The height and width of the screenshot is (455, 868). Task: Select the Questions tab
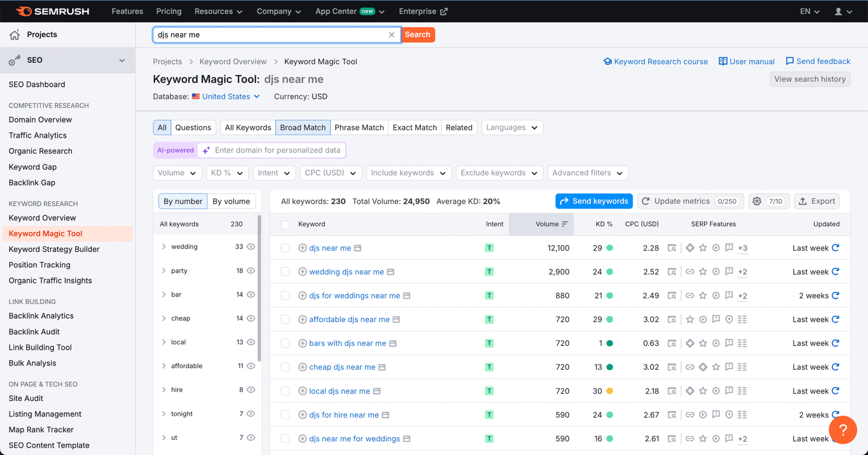tap(193, 127)
